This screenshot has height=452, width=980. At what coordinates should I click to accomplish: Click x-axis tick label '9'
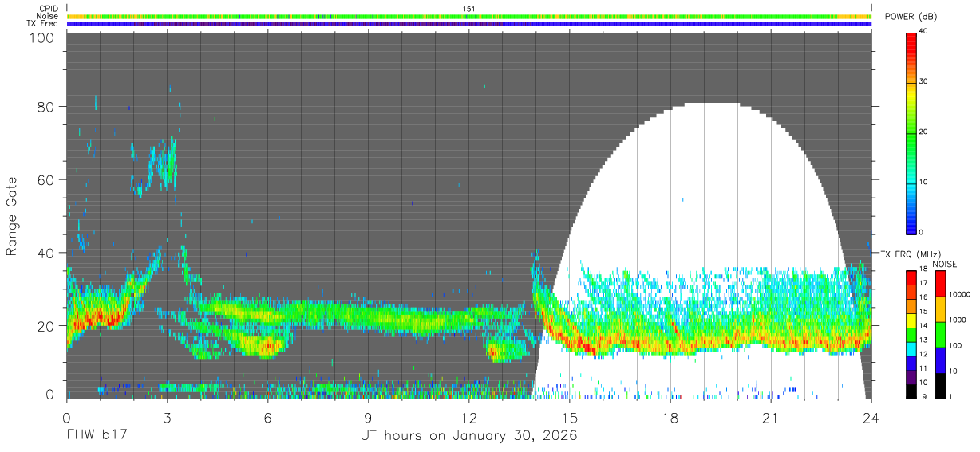(369, 418)
